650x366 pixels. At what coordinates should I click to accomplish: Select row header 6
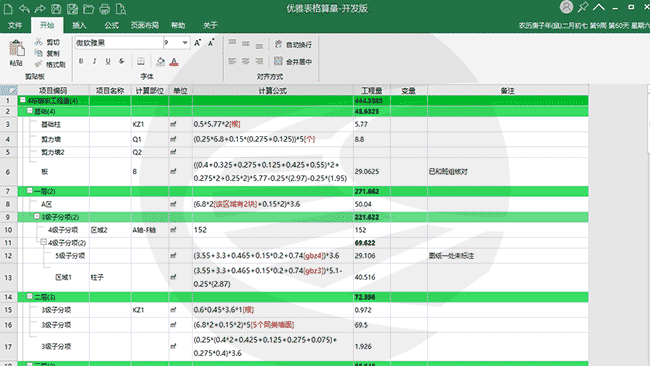(x=8, y=172)
